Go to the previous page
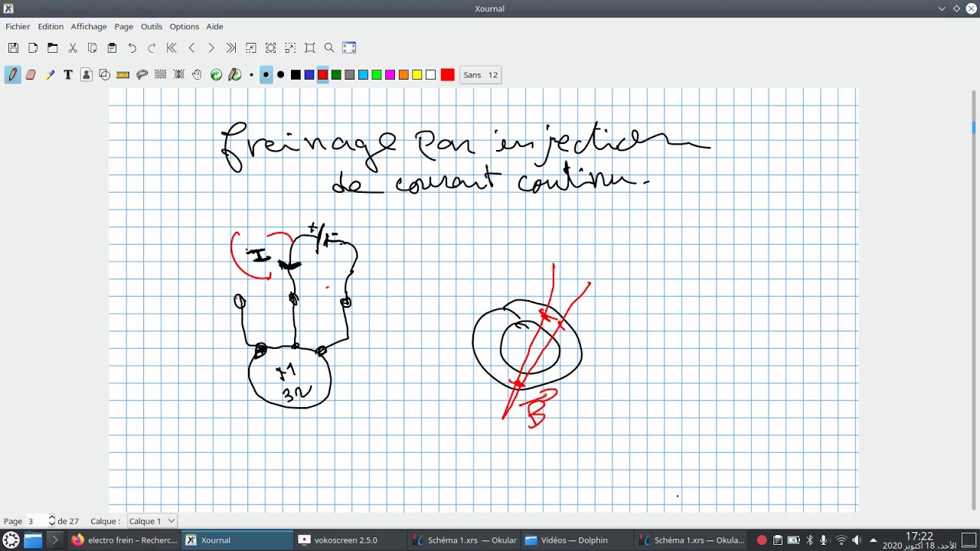Image resolution: width=980 pixels, height=551 pixels. [x=191, y=47]
